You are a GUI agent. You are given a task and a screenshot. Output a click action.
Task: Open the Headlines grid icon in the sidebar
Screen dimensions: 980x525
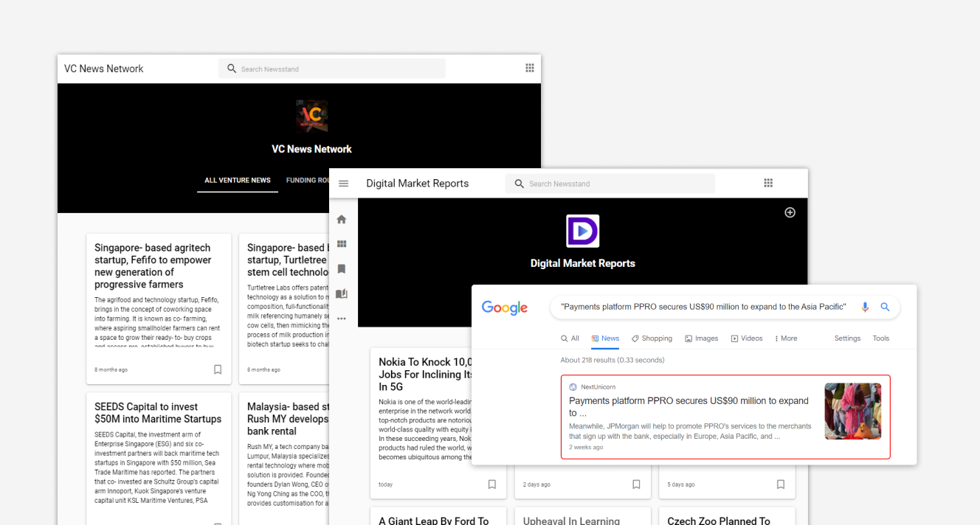341,243
